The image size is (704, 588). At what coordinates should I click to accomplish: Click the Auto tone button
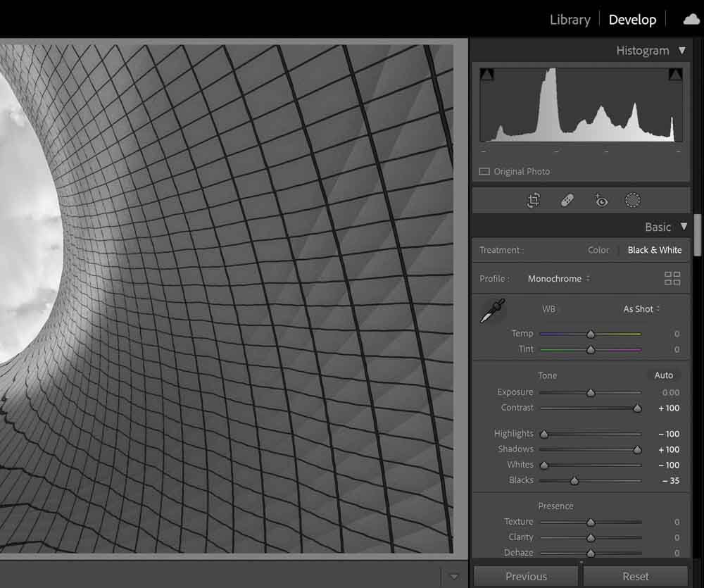point(664,375)
